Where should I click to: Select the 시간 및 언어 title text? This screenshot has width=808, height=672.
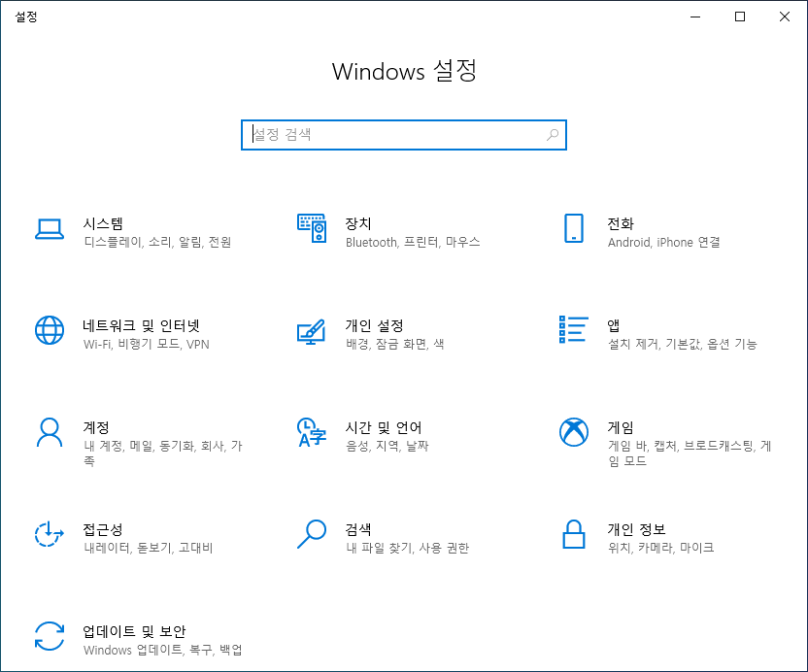tap(384, 427)
